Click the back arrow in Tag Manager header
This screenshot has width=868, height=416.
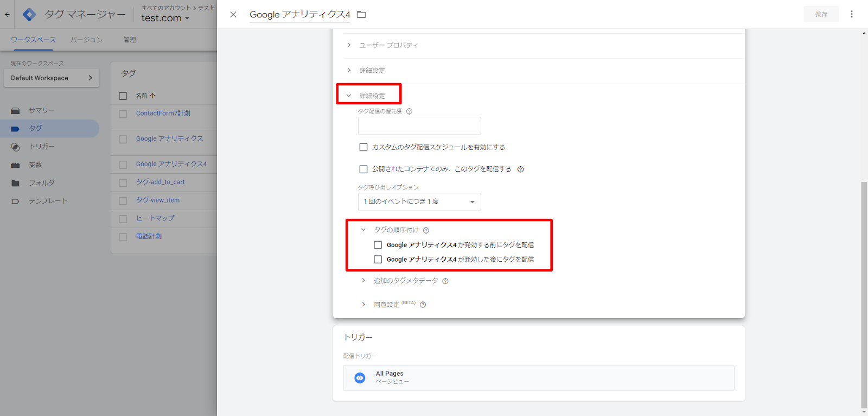click(7, 15)
